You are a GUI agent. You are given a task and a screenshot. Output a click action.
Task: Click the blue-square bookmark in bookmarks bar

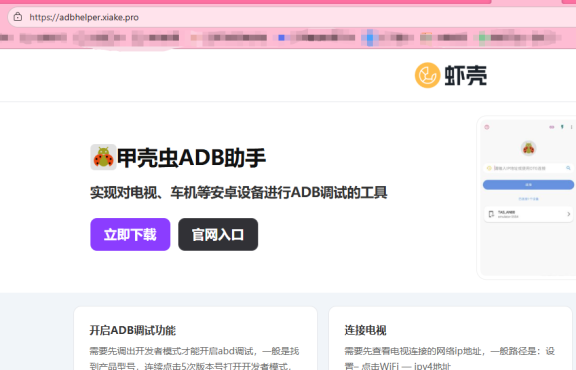coord(316,37)
